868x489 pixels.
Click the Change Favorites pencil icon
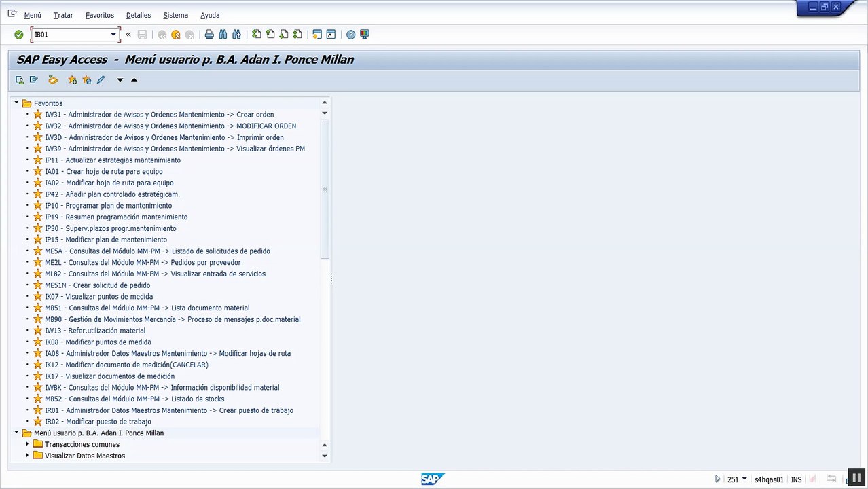101,80
